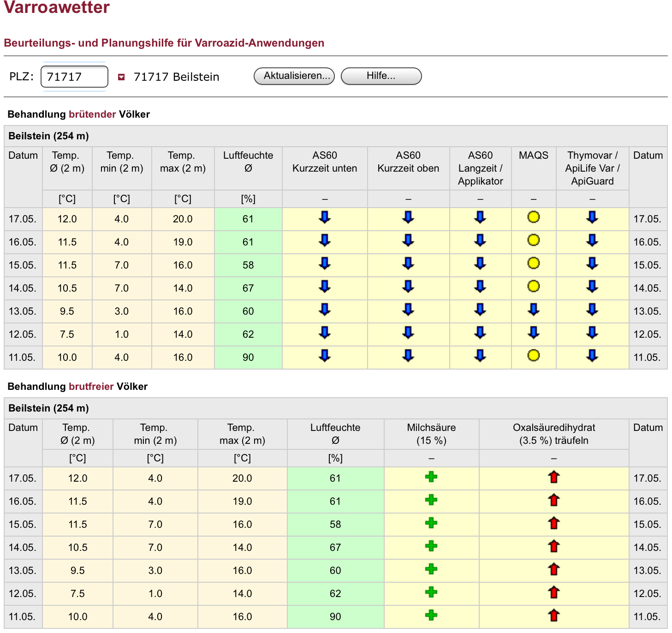The height and width of the screenshot is (633, 672).
Task: Click AS60 Langzeit arrow for 12.05.
Action: (x=480, y=332)
